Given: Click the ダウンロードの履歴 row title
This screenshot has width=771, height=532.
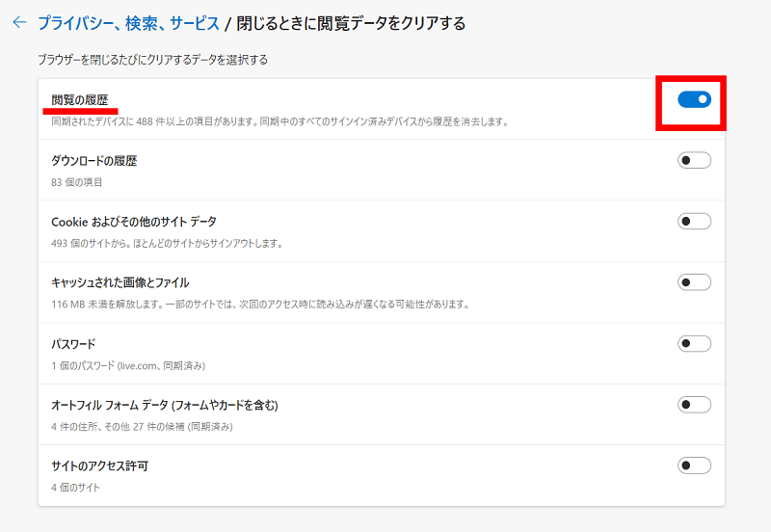Looking at the screenshot, I should (x=93, y=161).
